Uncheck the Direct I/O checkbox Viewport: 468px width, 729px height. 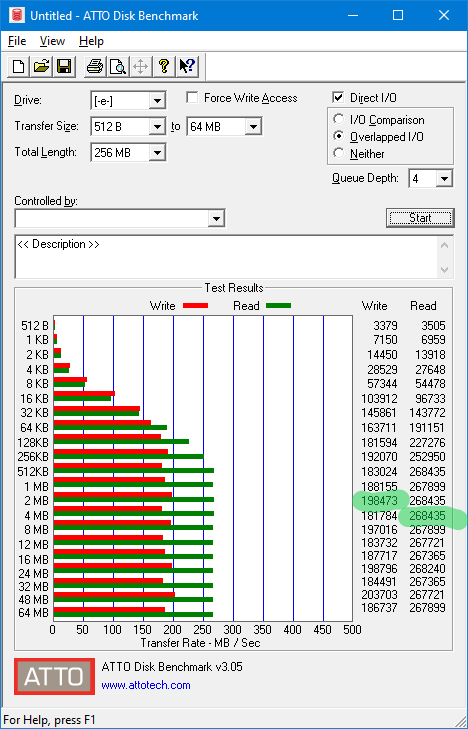click(338, 98)
